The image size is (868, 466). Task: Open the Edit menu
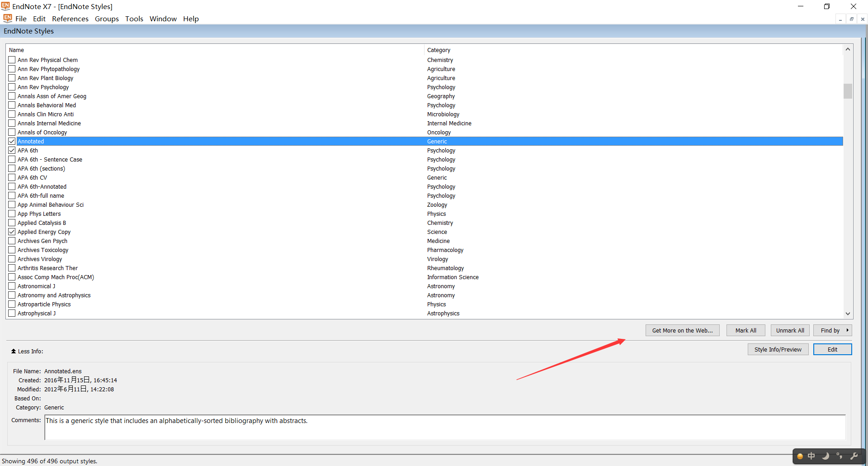click(x=39, y=19)
